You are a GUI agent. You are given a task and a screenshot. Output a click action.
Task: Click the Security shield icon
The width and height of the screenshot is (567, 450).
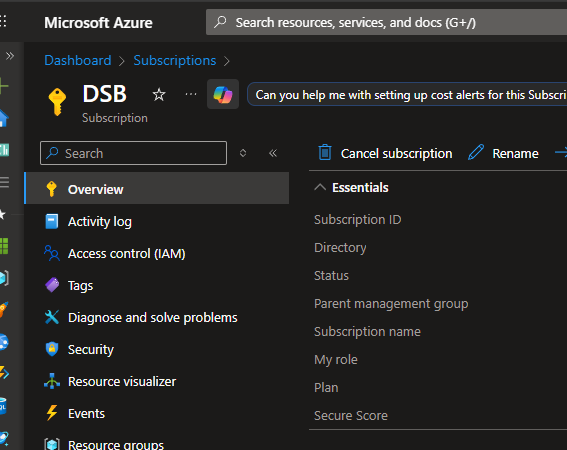(52, 349)
